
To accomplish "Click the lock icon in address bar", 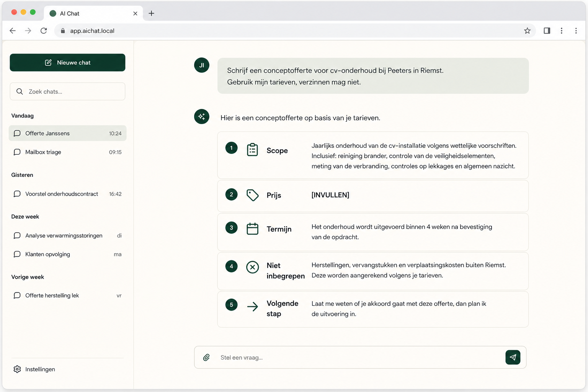I will [x=63, y=31].
